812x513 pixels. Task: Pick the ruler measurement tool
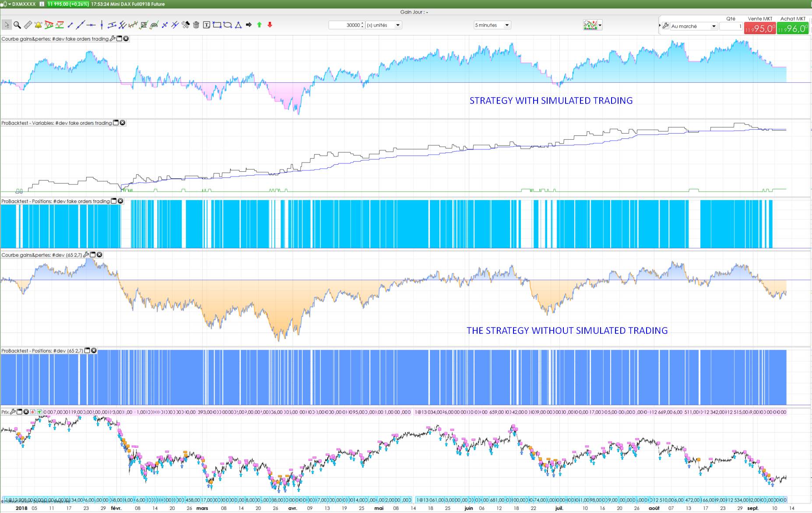tap(28, 25)
